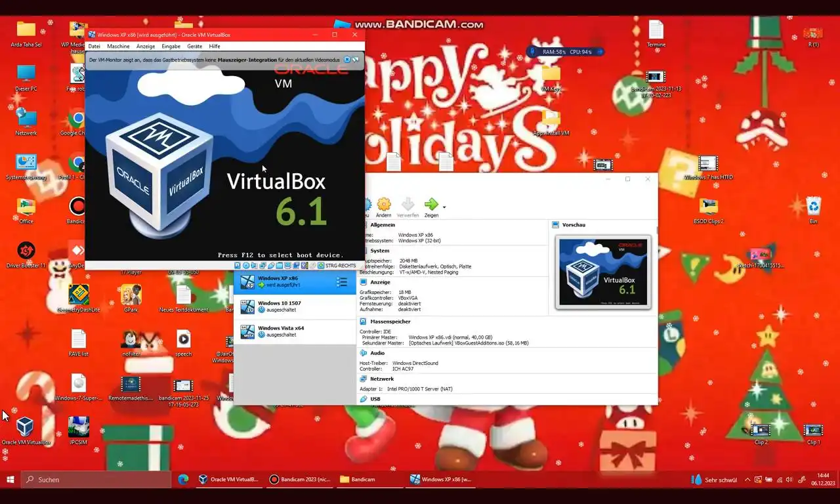Open the BSOD Clips 2 folder icon
This screenshot has height=504, width=840.
pyautogui.click(x=708, y=211)
